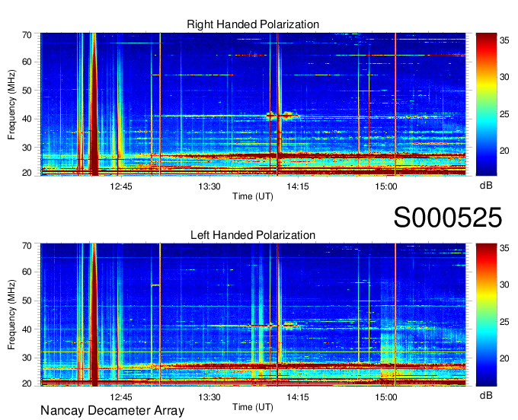The width and height of the screenshot is (518, 420).
Task: Click 12:45 tick on Right Handed plot
Action: (x=121, y=186)
